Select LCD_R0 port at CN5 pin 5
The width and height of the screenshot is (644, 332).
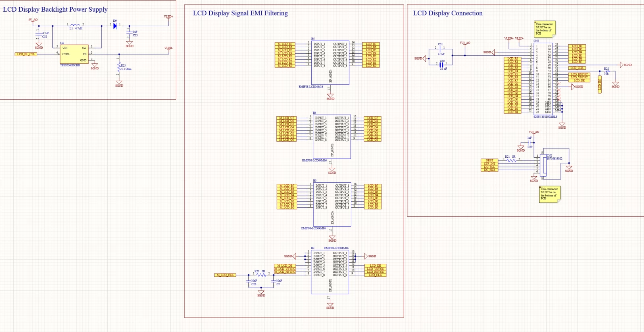point(513,59)
